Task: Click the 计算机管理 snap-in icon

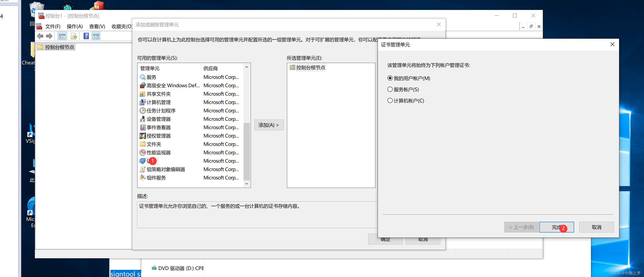Action: click(x=143, y=102)
